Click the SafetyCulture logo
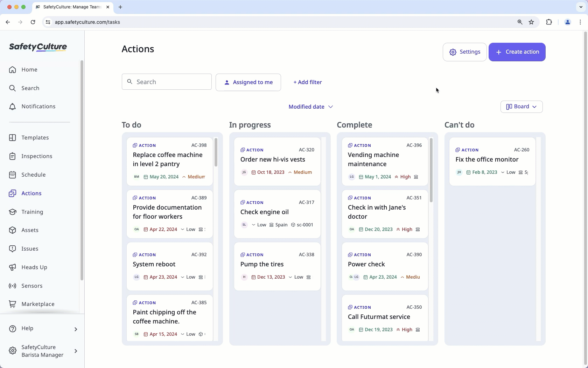588x368 pixels. point(38,47)
